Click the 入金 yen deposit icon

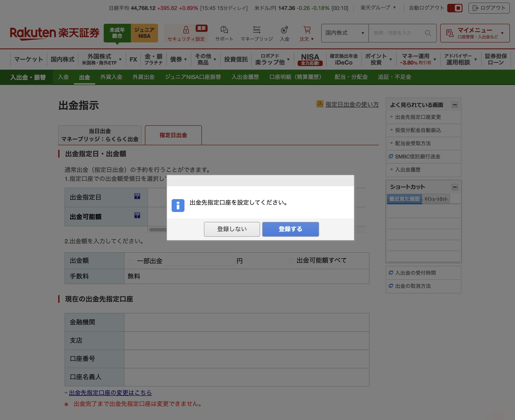(x=284, y=30)
